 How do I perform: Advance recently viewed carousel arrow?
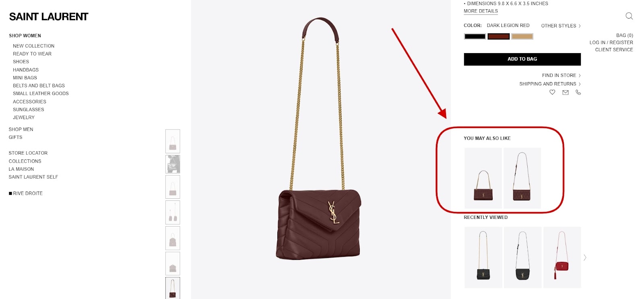(585, 258)
